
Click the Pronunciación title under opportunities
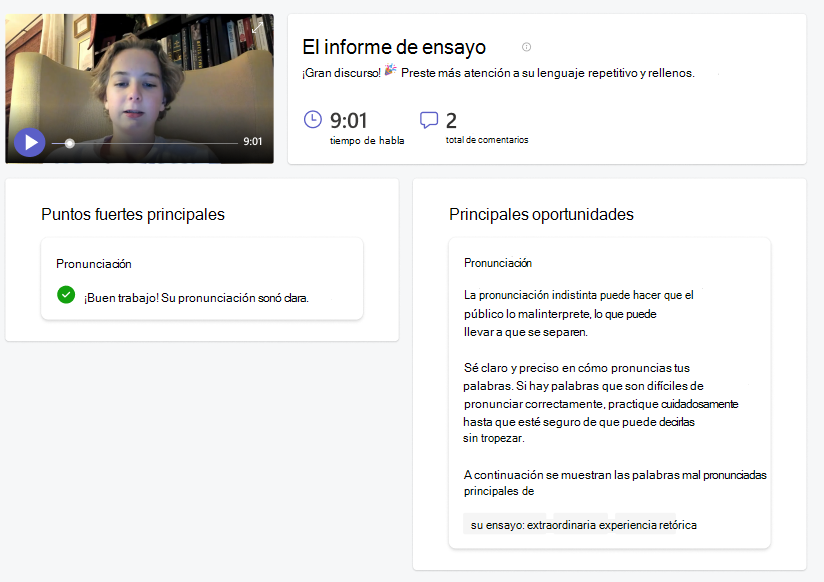tap(498, 263)
